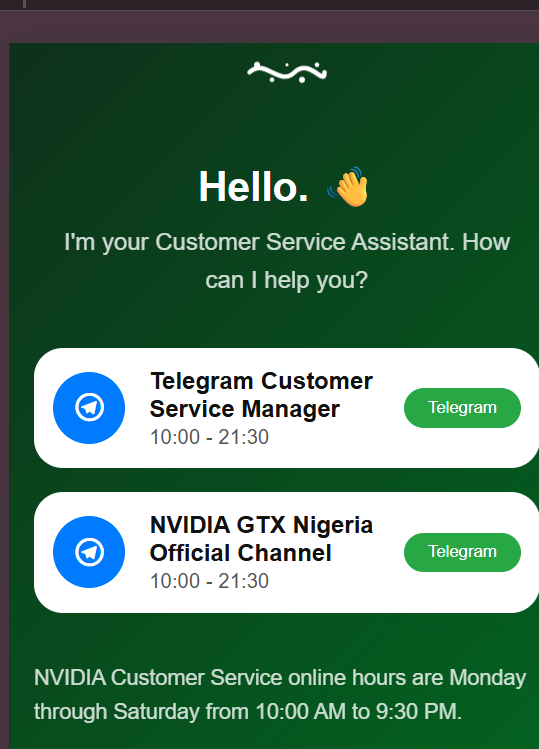Image resolution: width=539 pixels, height=749 pixels.
Task: Click the word NVIDIA in the second card title
Action: click(x=190, y=525)
